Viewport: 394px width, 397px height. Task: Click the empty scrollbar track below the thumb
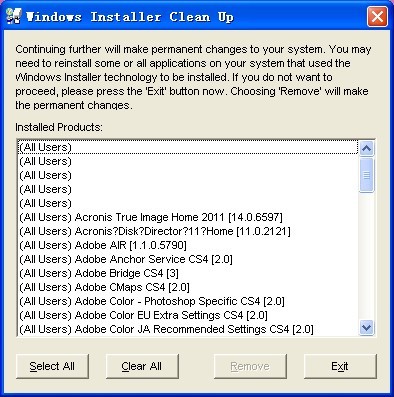pyautogui.click(x=367, y=256)
